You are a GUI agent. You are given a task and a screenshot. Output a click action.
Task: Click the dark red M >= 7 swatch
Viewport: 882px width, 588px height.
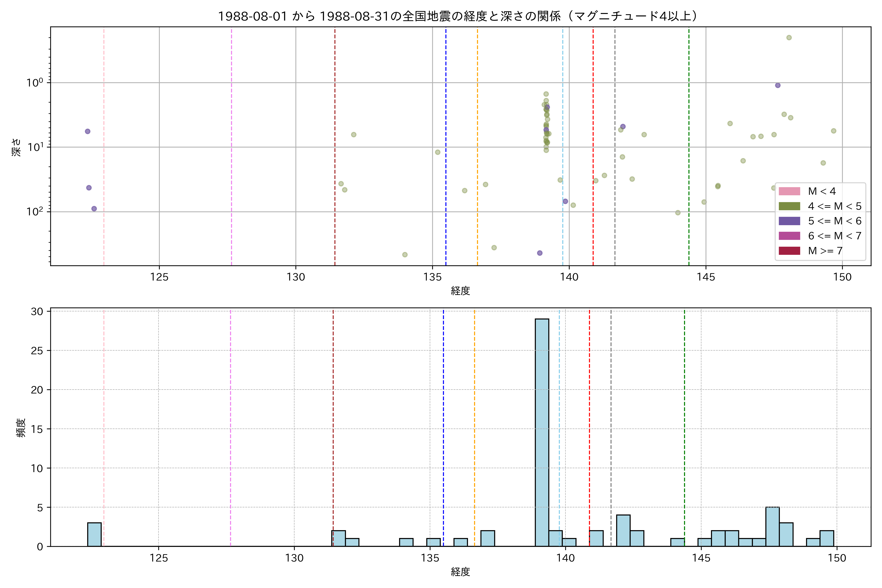[789, 250]
